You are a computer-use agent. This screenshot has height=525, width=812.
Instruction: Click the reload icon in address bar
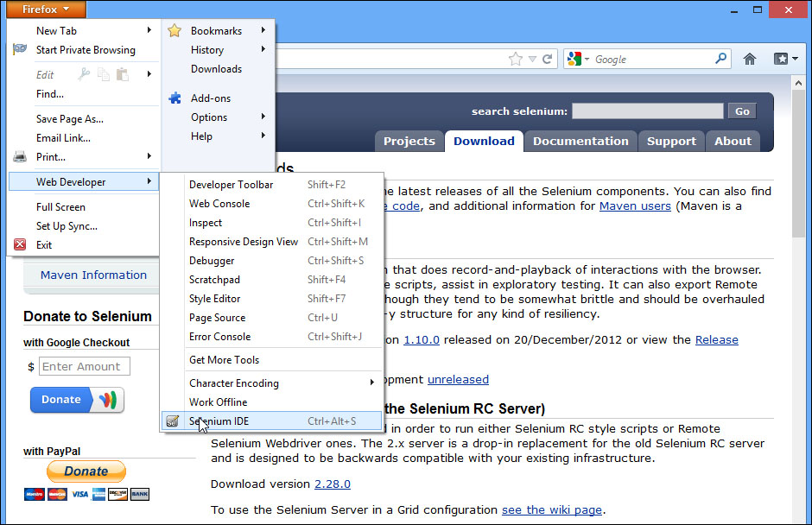547,60
